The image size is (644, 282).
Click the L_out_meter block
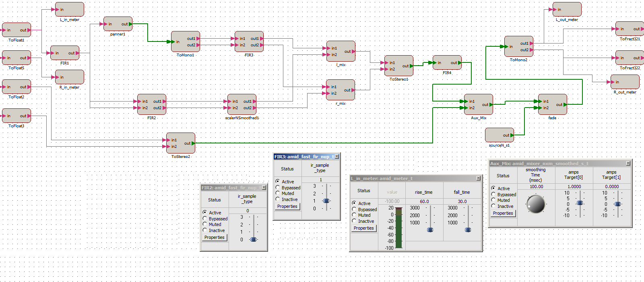pyautogui.click(x=567, y=10)
